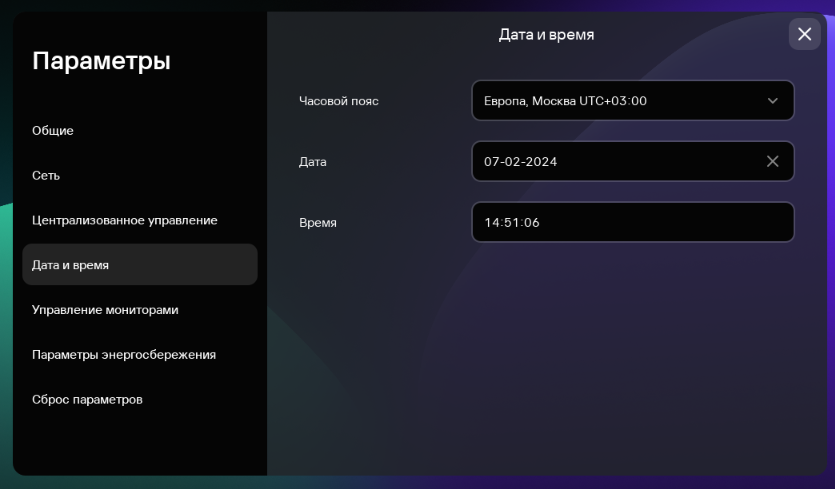Image resolution: width=835 pixels, height=489 pixels.
Task: Click the minutes value 51 in time field
Action: (x=512, y=223)
